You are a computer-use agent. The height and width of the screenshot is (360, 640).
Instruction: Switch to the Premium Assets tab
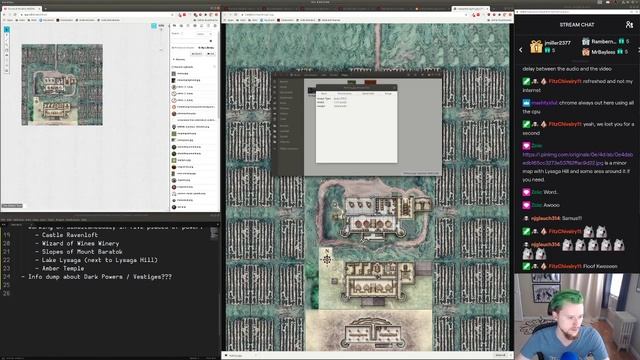(183, 48)
